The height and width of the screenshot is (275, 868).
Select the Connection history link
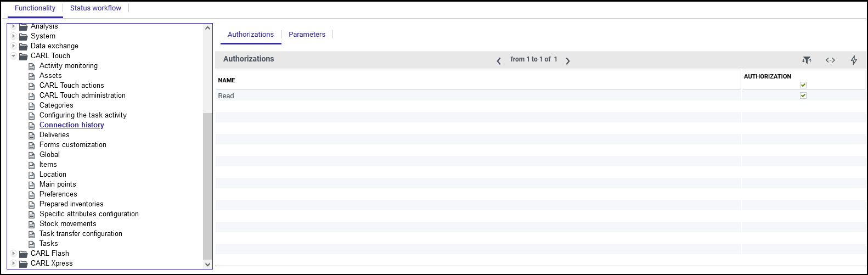pos(72,125)
